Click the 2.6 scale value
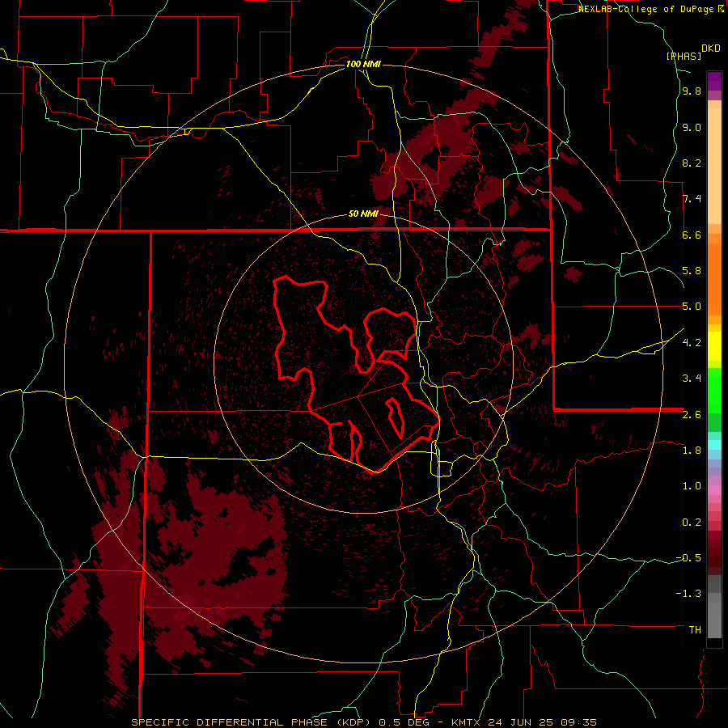728x728 pixels. [692, 415]
